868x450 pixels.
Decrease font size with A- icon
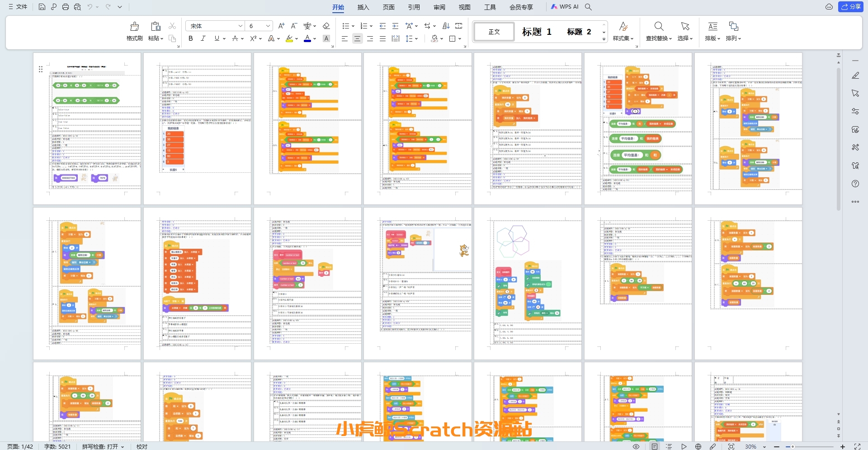tap(294, 26)
